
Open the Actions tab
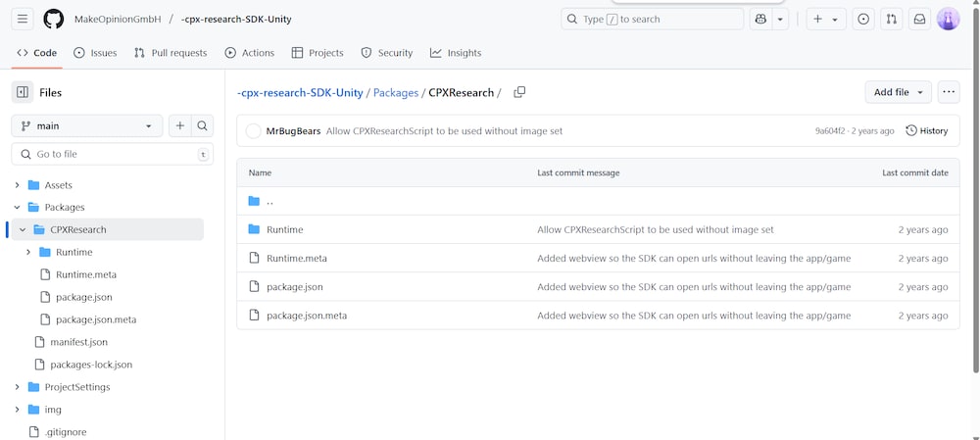tap(249, 53)
